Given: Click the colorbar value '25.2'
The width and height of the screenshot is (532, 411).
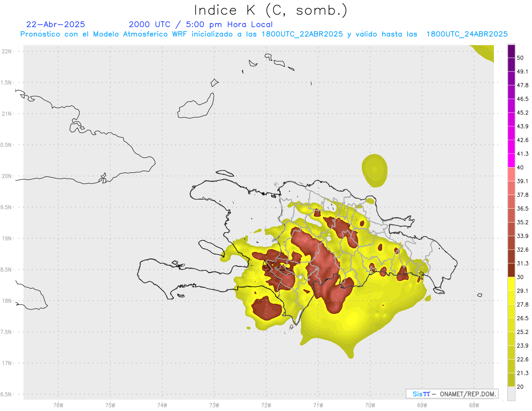Looking at the screenshot, I should point(523,332).
